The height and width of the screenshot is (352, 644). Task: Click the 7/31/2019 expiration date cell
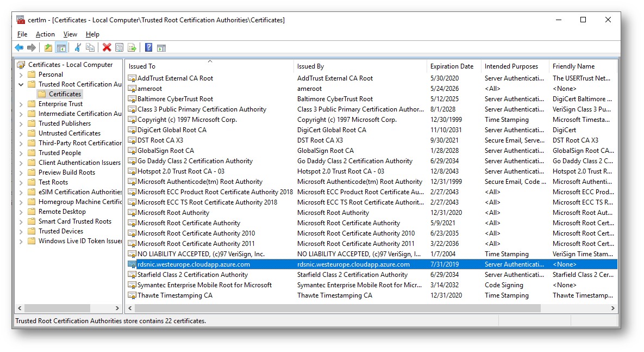(445, 264)
